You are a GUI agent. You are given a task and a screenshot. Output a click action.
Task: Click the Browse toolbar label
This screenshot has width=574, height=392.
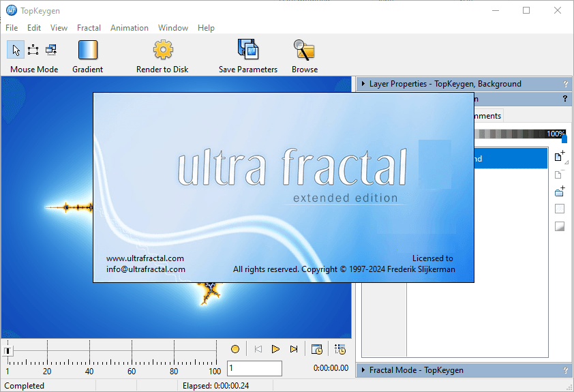tap(305, 70)
